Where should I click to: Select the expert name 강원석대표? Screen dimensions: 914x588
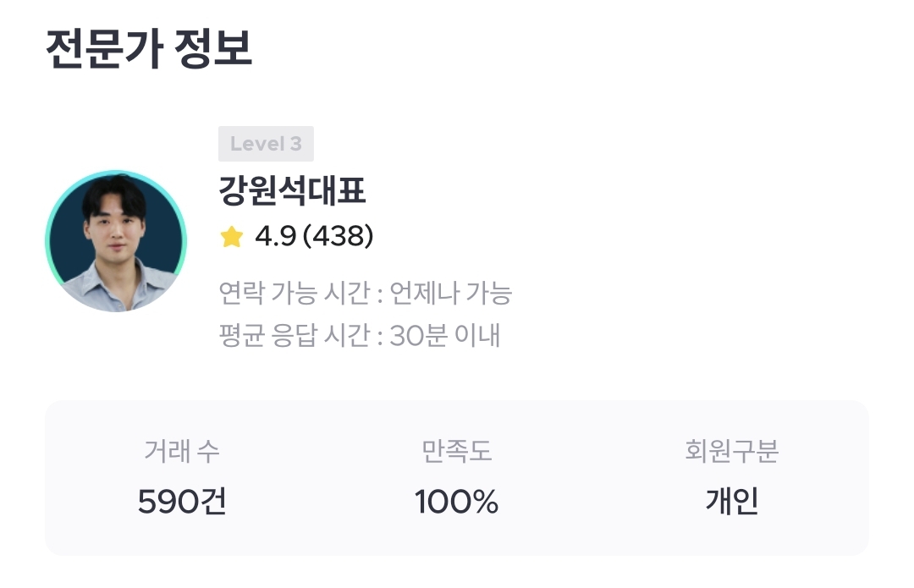pos(292,192)
